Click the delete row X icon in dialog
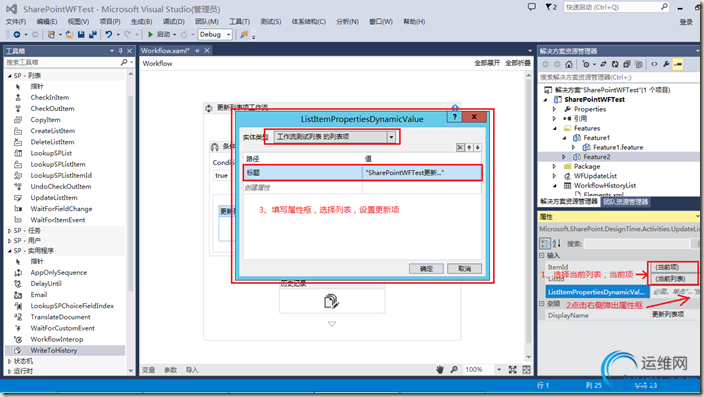The width and height of the screenshot is (704, 397). click(460, 147)
